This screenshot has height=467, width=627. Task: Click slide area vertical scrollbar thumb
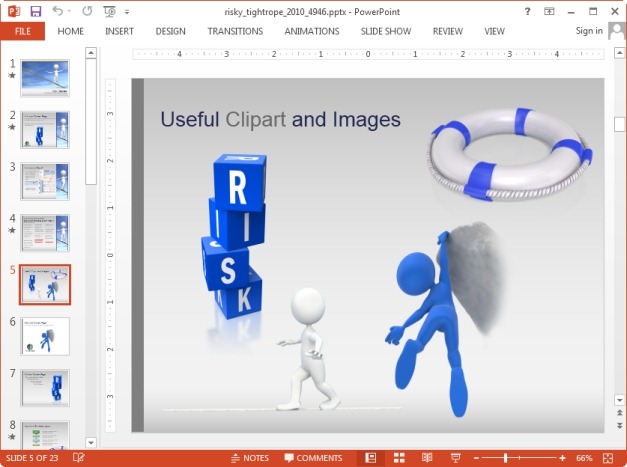[x=619, y=124]
